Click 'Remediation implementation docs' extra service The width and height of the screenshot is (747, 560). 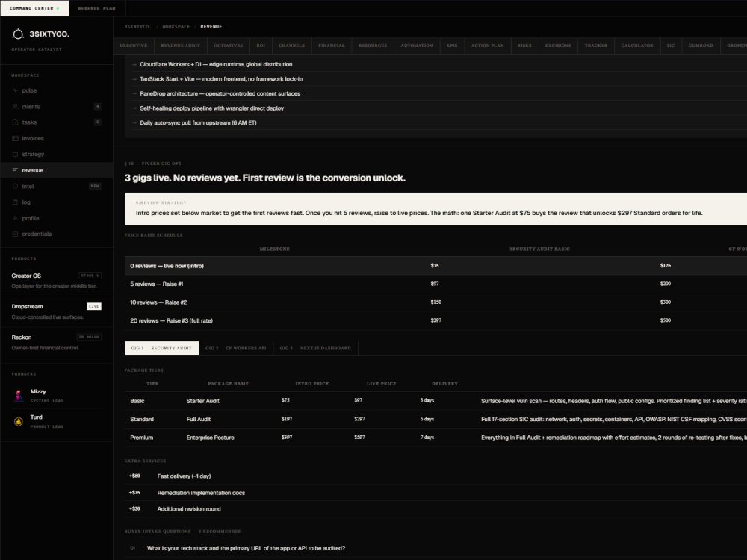click(201, 493)
